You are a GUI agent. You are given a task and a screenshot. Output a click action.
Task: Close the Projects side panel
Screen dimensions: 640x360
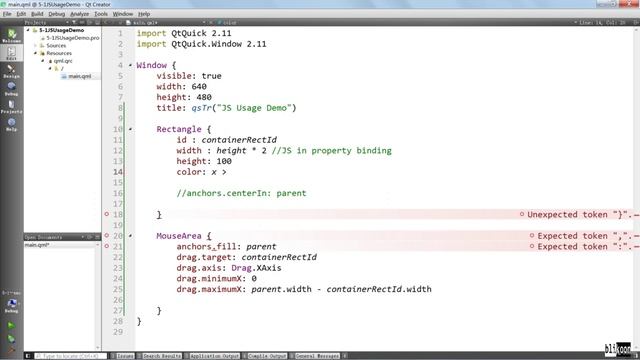[x=97, y=22]
